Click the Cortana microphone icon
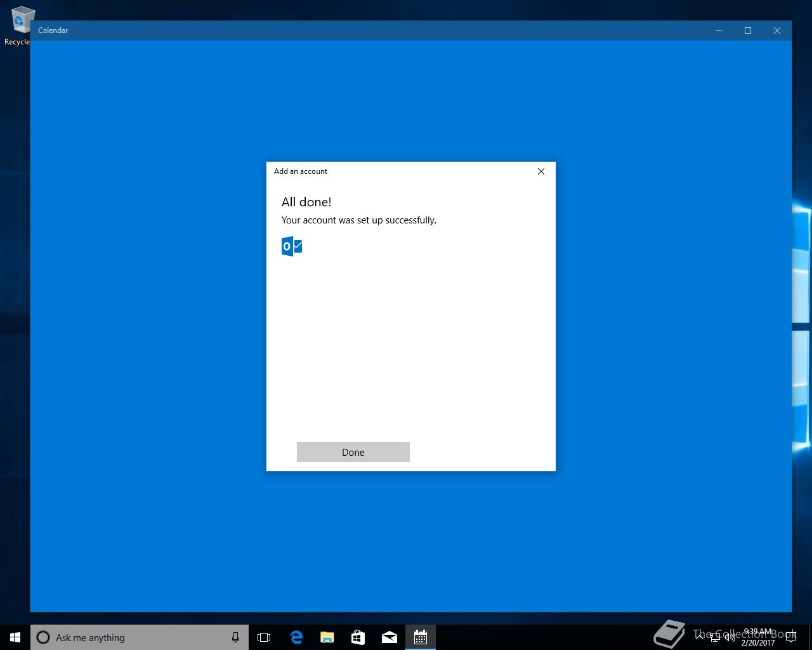Image resolution: width=812 pixels, height=650 pixels. [x=235, y=637]
